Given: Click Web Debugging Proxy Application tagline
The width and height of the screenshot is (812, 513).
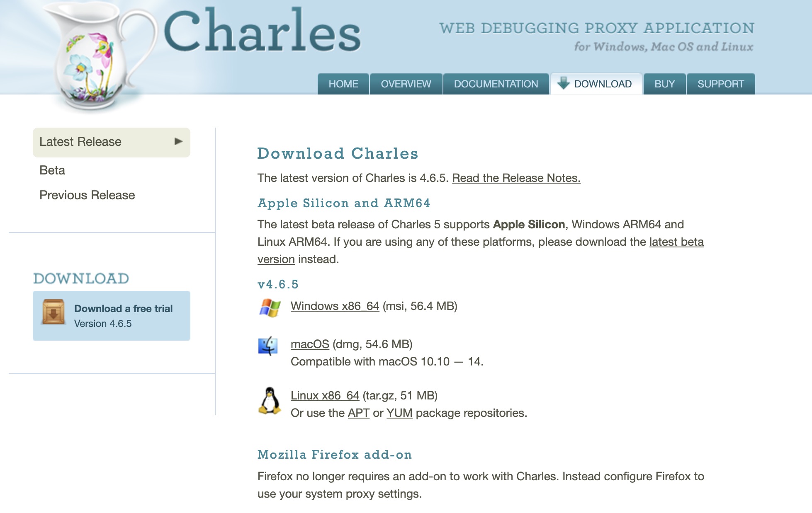Looking at the screenshot, I should point(597,28).
